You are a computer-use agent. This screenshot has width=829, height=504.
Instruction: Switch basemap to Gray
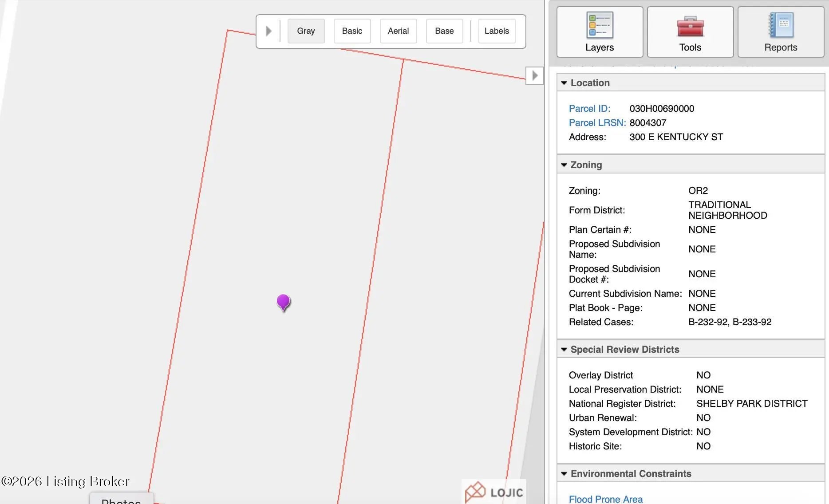(x=306, y=31)
